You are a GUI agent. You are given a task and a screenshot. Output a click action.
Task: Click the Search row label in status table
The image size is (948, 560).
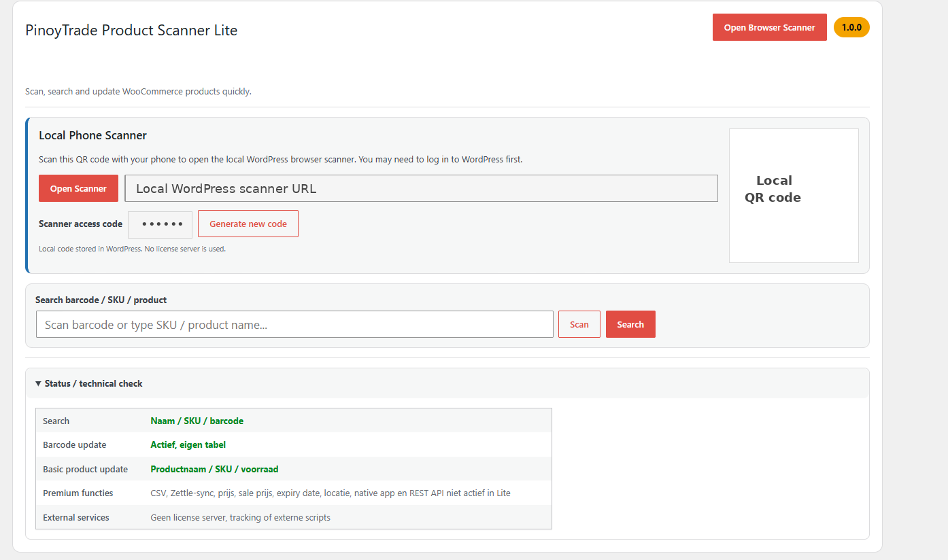(x=56, y=421)
